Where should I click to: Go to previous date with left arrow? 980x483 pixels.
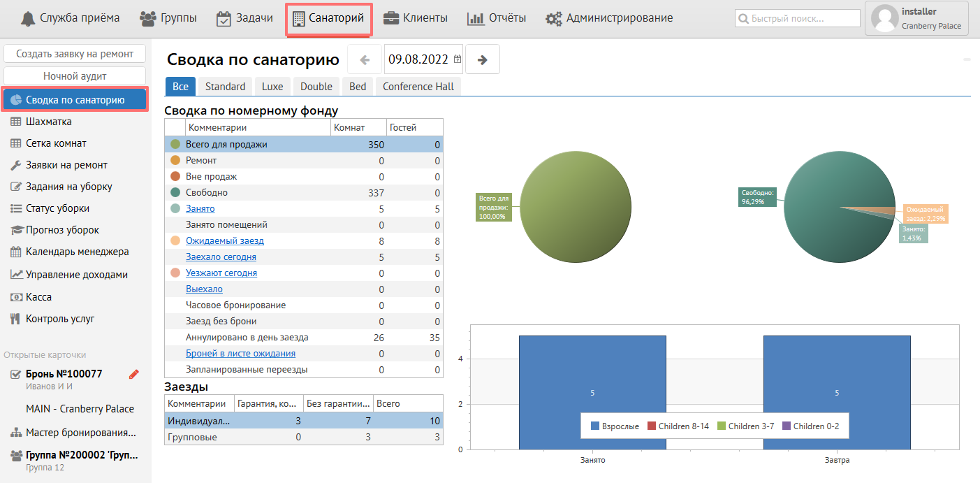click(x=365, y=59)
